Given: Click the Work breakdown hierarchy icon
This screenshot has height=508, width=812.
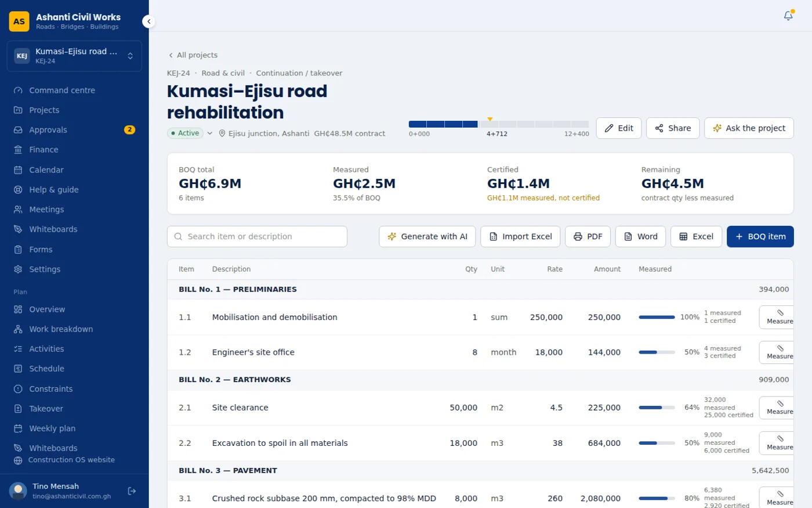Looking at the screenshot, I should [18, 329].
